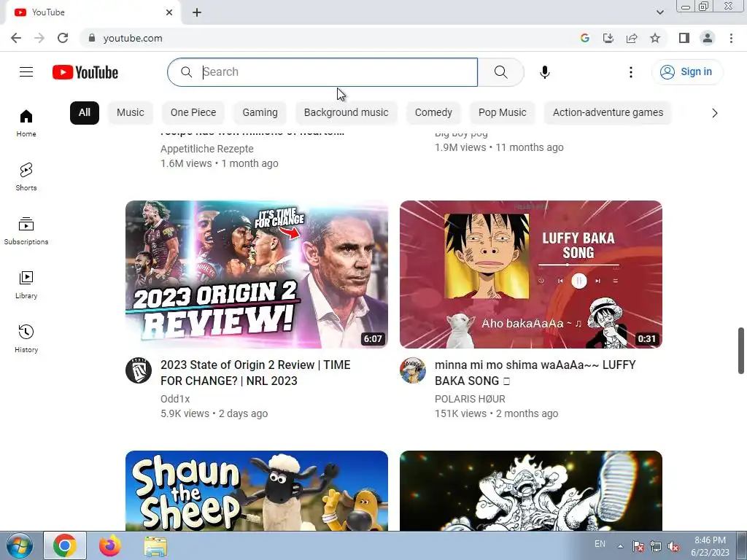Click the Luffy Baka Song thumbnail
Viewport: 747px width, 560px height.
pyautogui.click(x=531, y=274)
